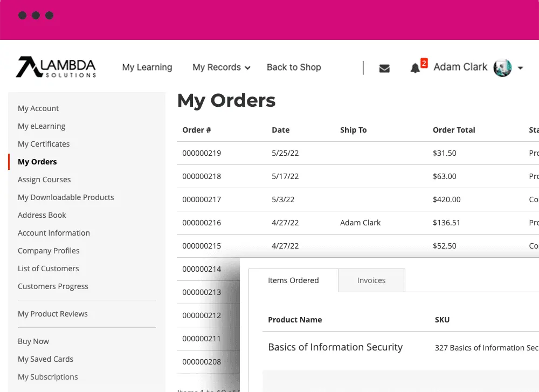Click Basics of Information Security product name

335,347
